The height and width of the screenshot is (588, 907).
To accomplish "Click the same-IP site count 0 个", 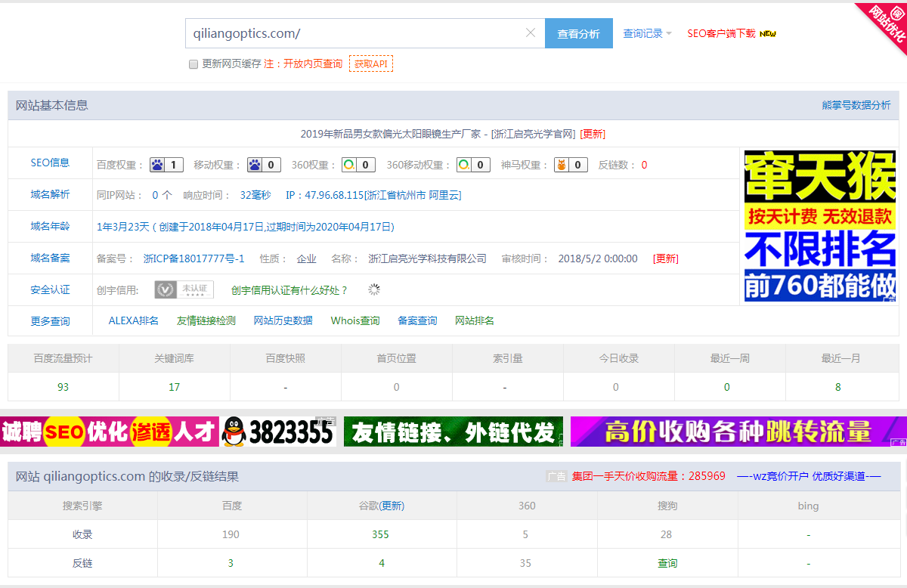I will click(162, 195).
